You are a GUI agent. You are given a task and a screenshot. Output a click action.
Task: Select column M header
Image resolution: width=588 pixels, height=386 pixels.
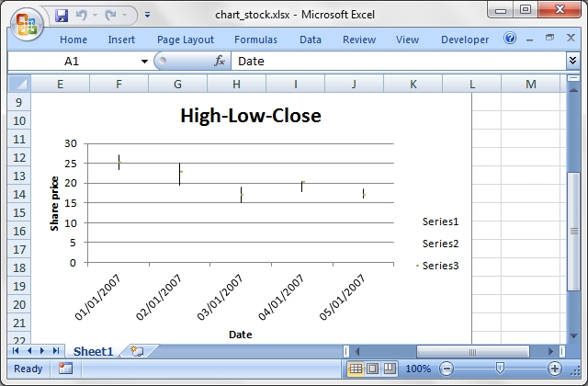click(x=531, y=84)
